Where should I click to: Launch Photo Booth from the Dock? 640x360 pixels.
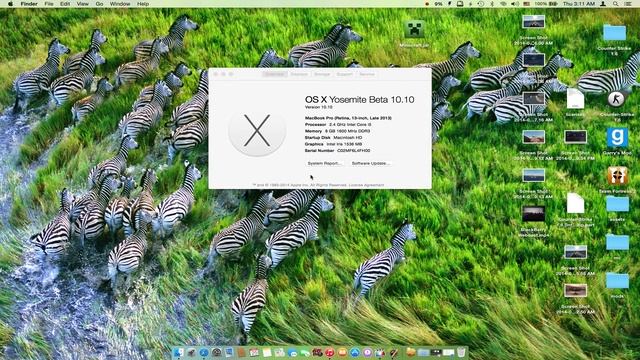coord(318,352)
